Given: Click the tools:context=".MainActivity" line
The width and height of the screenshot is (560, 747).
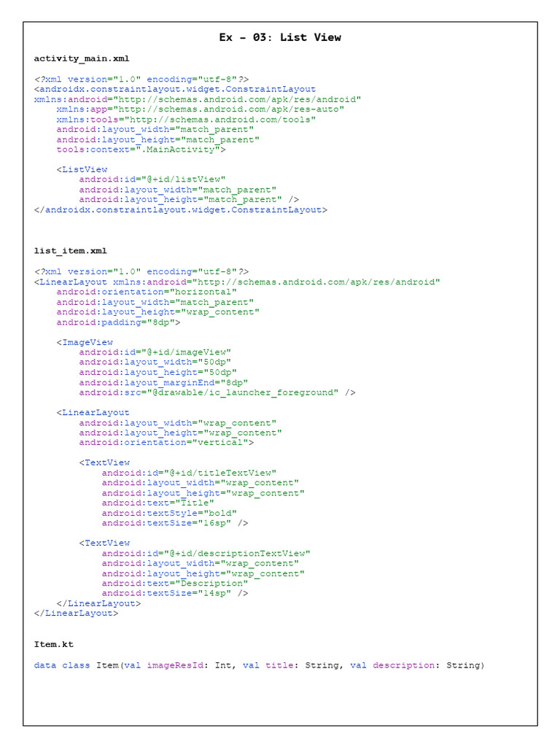Looking at the screenshot, I should point(141,150).
